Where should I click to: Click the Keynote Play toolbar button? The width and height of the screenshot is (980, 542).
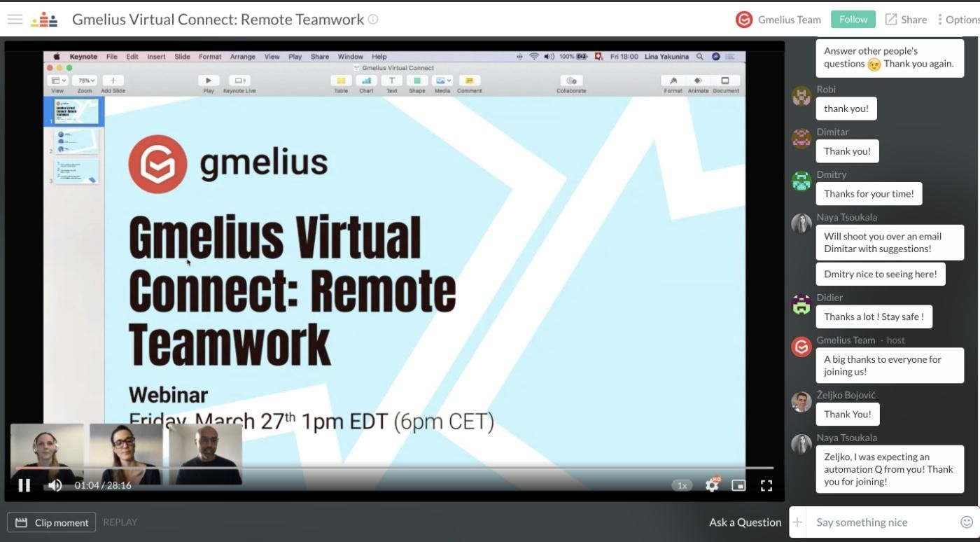point(208,81)
